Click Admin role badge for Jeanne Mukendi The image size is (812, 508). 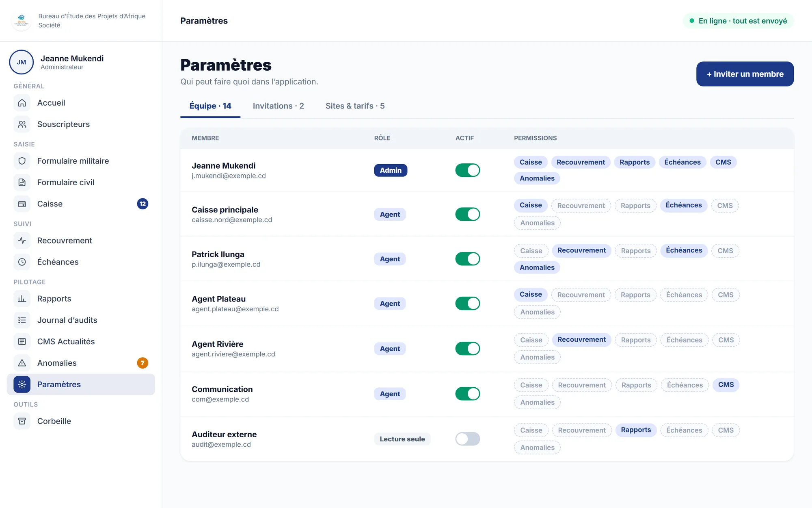391,170
